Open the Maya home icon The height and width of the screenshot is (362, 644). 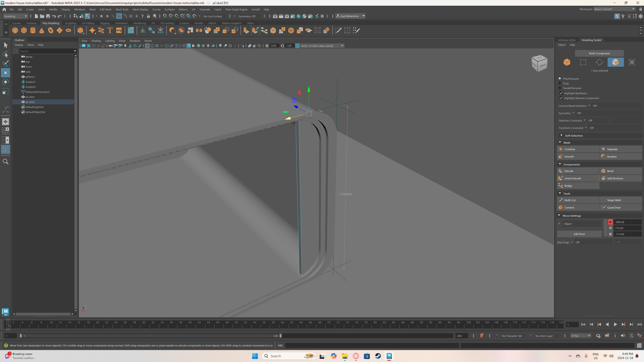click(4, 10)
